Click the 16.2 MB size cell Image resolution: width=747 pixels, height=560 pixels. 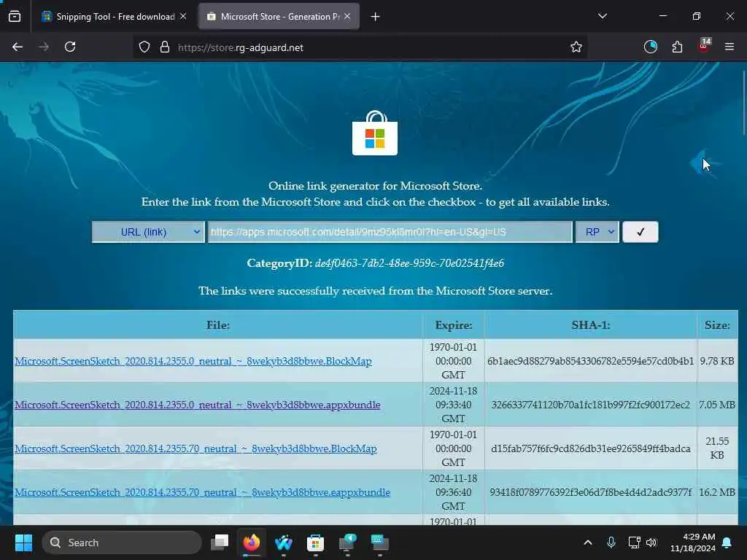coord(717,492)
